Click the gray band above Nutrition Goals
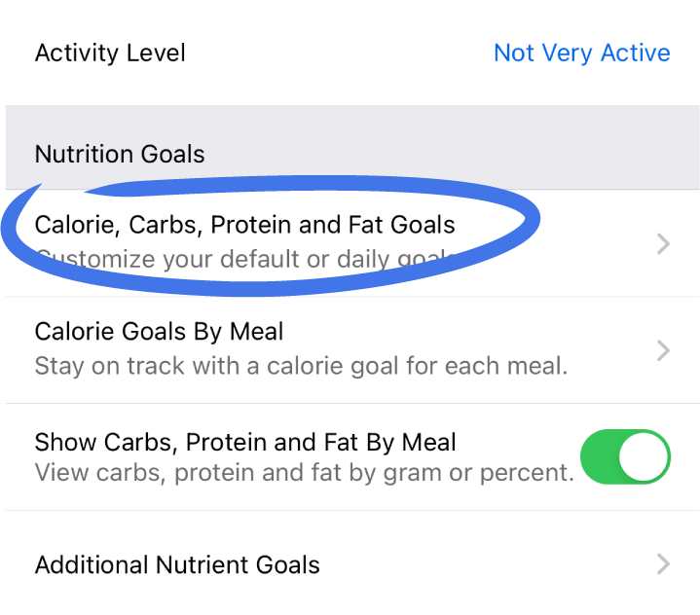The width and height of the screenshot is (700, 615). [350, 117]
